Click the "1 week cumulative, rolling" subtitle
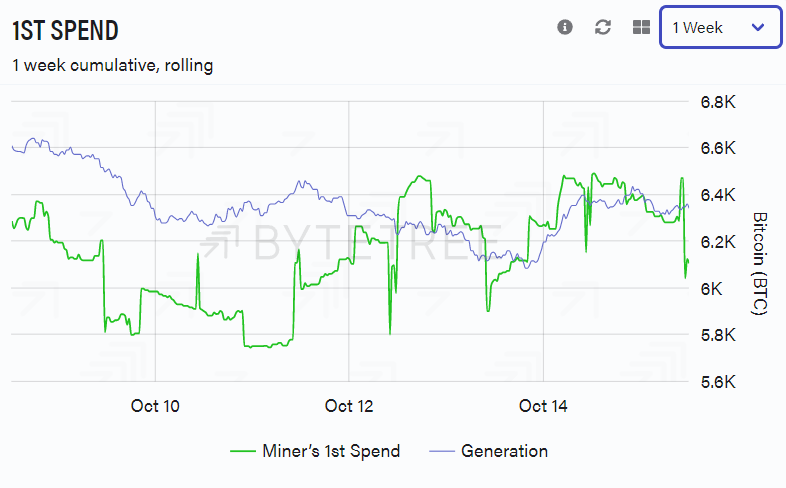 tap(112, 66)
